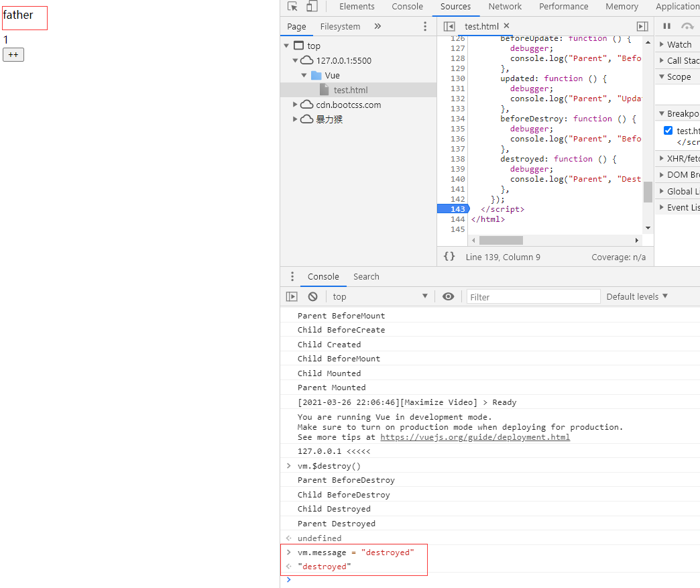Clear the console output

point(313,296)
